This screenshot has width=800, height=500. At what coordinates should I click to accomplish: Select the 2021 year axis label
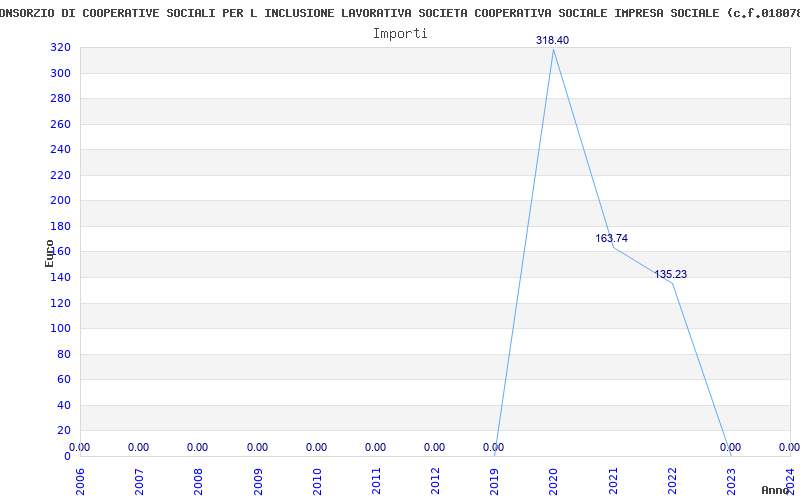(613, 481)
